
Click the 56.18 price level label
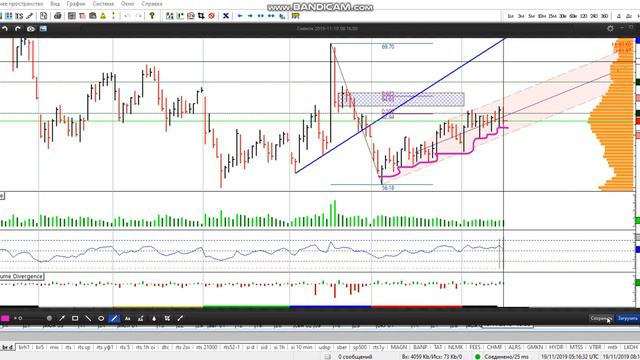pos(388,188)
